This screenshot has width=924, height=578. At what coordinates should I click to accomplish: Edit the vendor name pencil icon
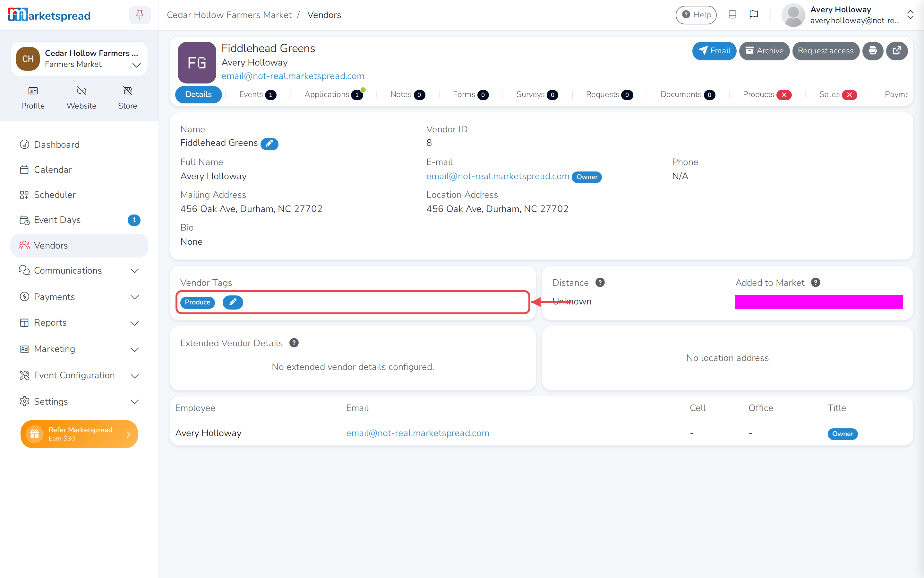[269, 144]
